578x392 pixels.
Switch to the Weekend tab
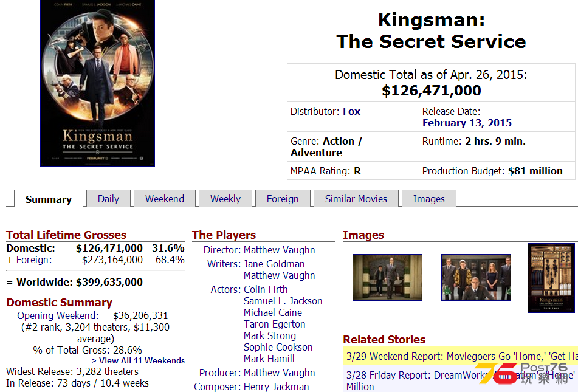(x=165, y=198)
